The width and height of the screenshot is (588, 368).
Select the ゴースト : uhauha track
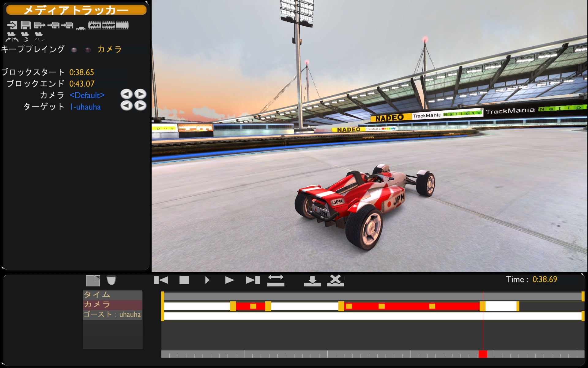click(112, 315)
